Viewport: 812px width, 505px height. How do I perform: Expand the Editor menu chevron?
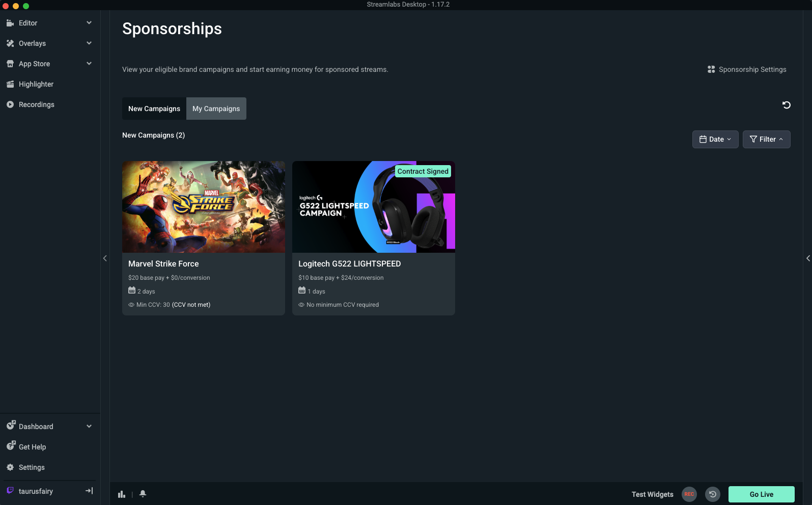[x=89, y=23]
